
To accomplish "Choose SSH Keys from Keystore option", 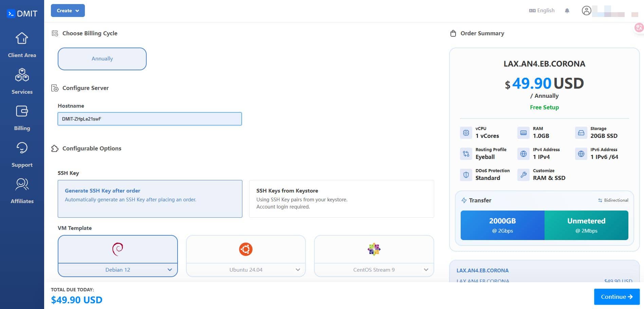I will (x=341, y=199).
